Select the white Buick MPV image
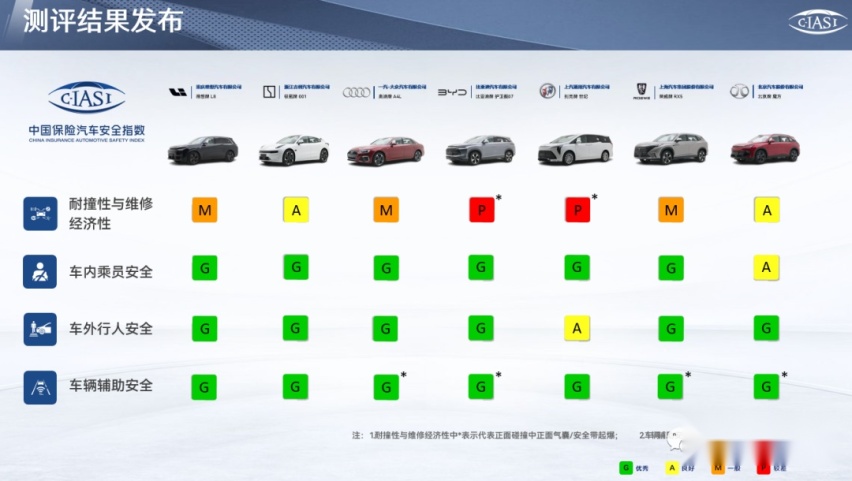 [x=575, y=149]
